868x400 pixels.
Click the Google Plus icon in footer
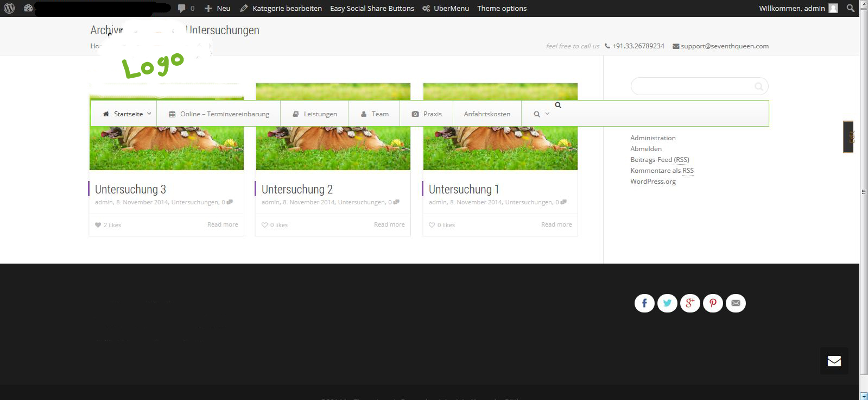(690, 303)
